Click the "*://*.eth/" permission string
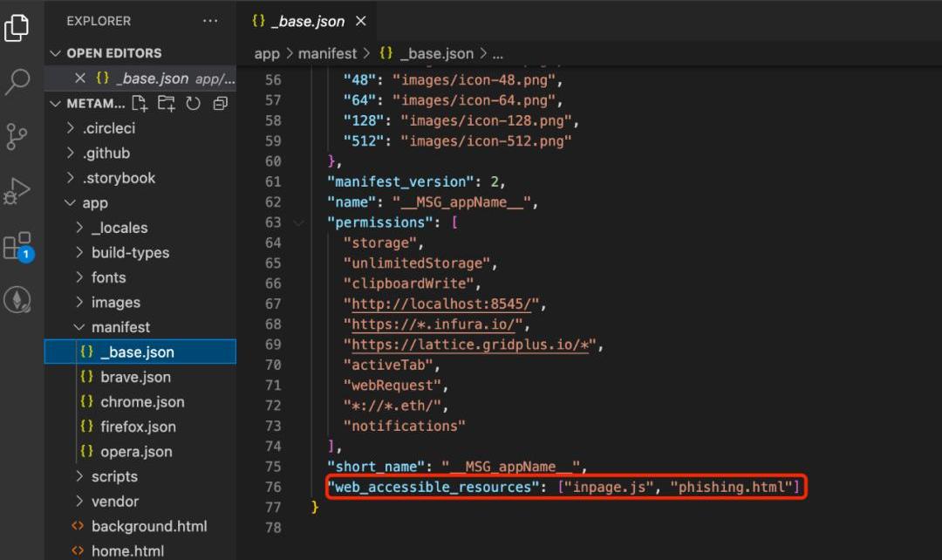 pyautogui.click(x=392, y=406)
